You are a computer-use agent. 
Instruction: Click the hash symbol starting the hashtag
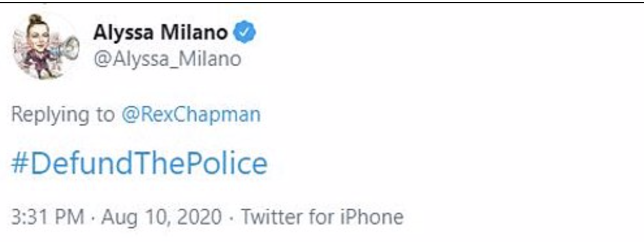[19, 163]
